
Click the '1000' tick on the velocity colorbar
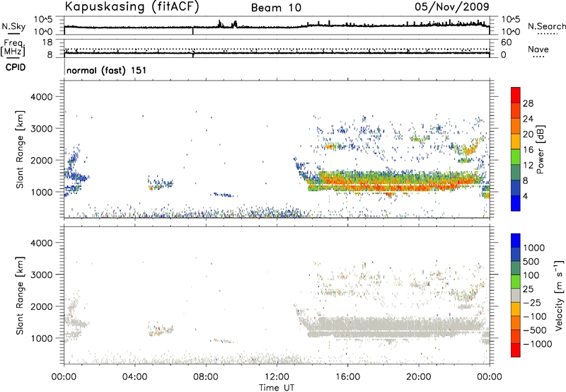[534, 248]
